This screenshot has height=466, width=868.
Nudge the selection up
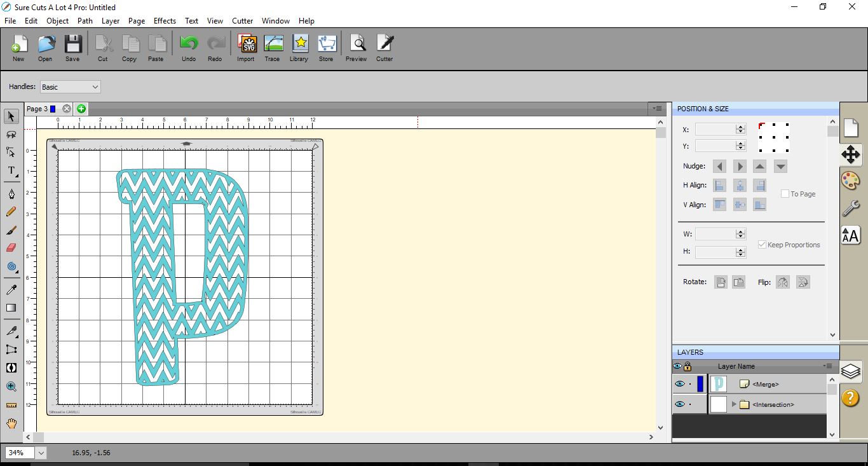click(x=760, y=167)
